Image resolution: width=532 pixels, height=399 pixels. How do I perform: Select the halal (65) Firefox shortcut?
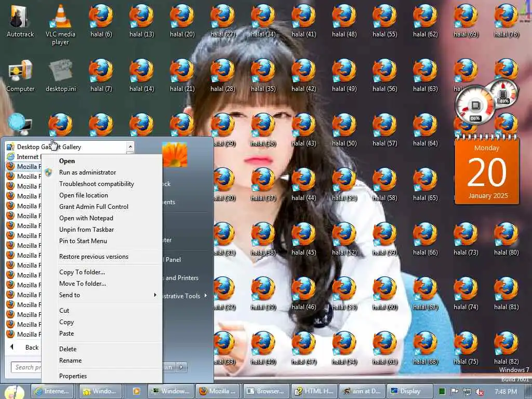tap(425, 184)
